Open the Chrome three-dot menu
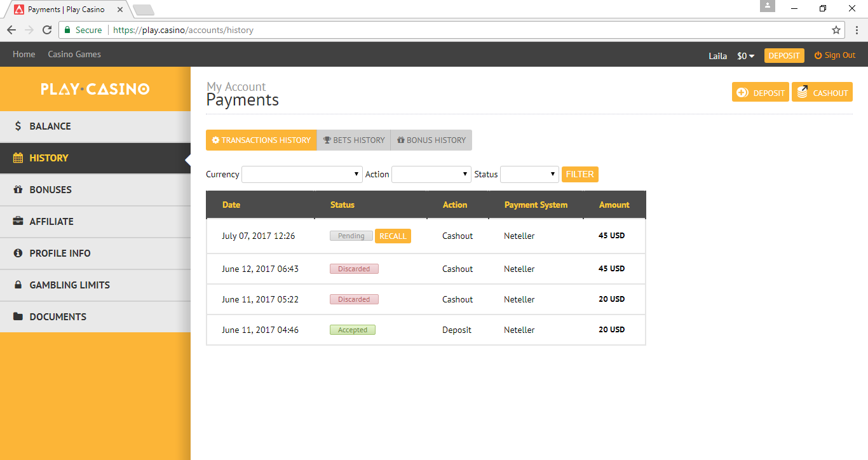This screenshot has height=460, width=868. click(857, 30)
